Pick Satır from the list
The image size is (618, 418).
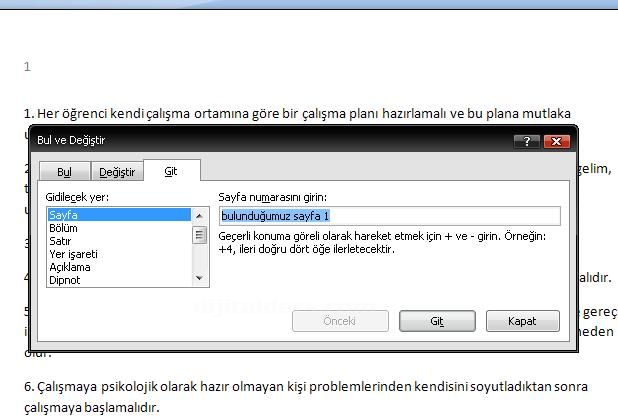tap(119, 241)
